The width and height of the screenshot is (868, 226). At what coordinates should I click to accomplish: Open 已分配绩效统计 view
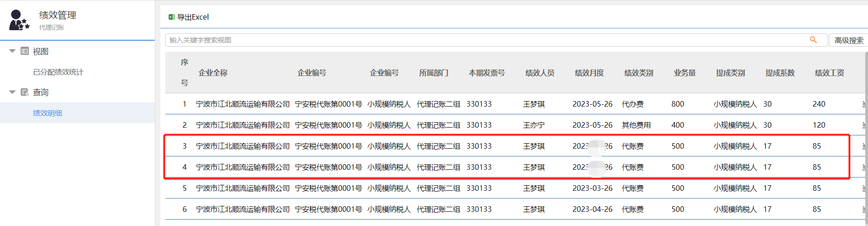click(58, 72)
